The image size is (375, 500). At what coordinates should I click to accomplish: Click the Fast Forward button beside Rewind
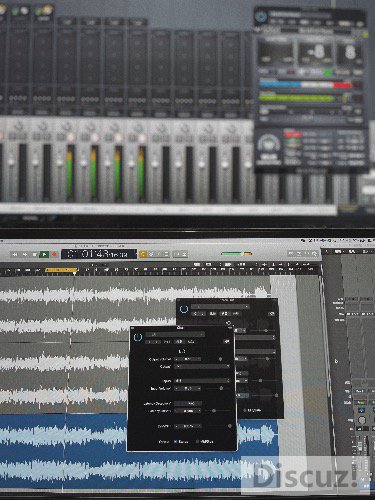coord(25,254)
